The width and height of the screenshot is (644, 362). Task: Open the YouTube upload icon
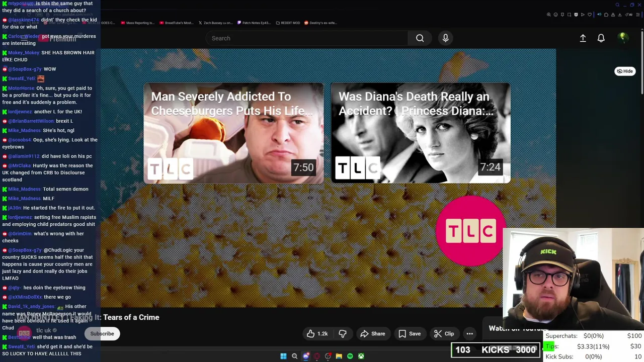[583, 38]
